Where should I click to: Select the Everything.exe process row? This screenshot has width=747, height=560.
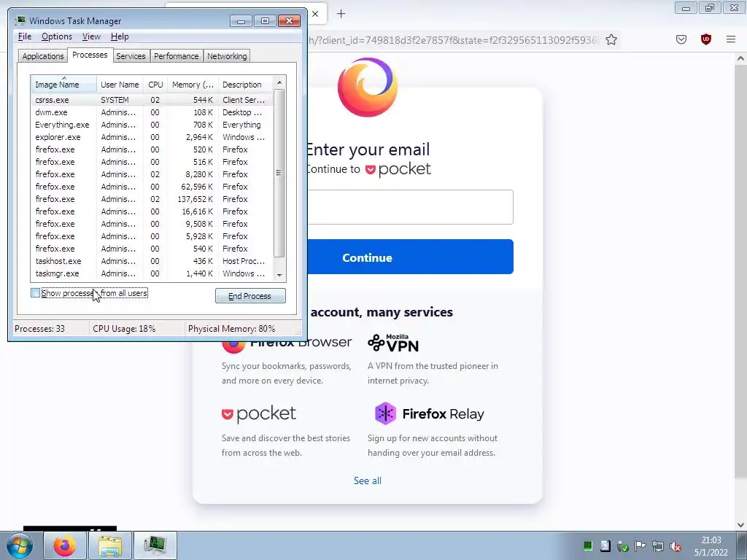point(152,125)
